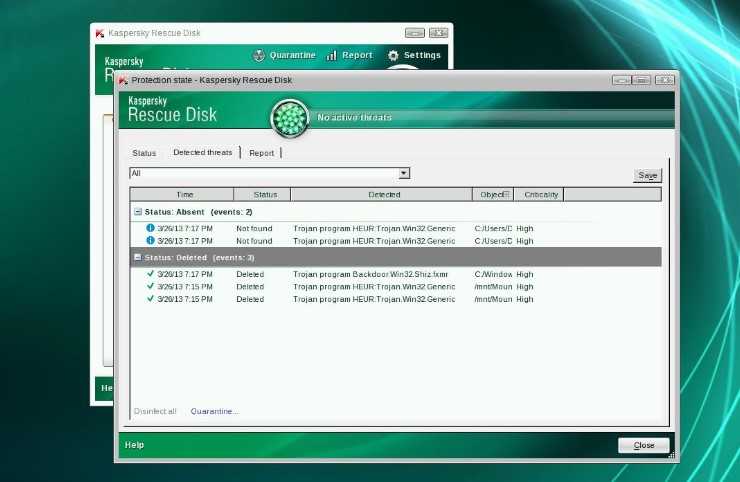Screen dimensions: 740x482
Task: Select the Status: Absent (events: 2) row
Action: click(395, 212)
